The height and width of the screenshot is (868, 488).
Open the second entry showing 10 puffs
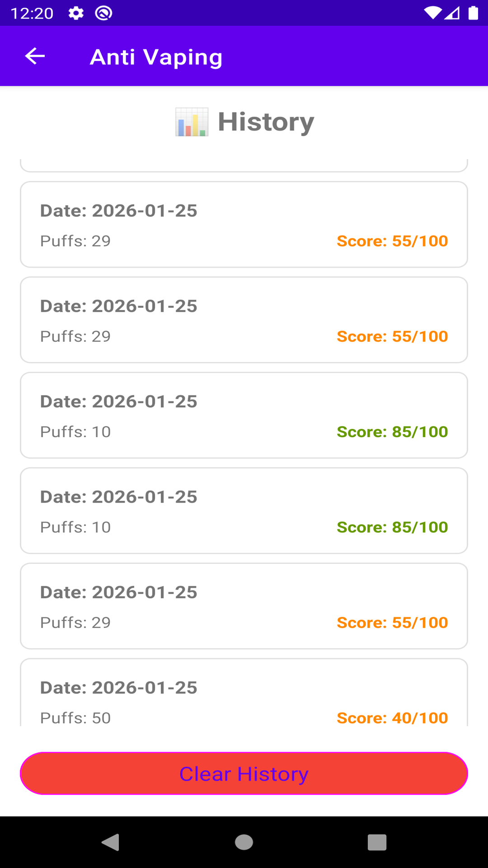[244, 511]
